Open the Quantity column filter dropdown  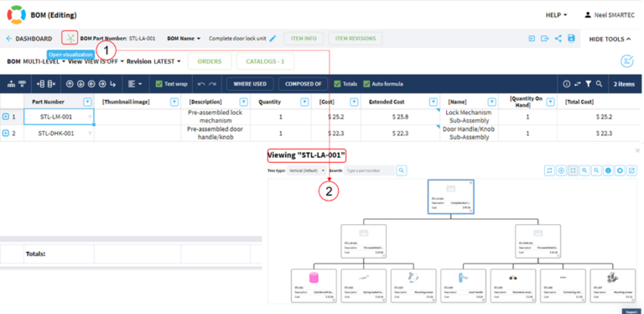coord(304,102)
